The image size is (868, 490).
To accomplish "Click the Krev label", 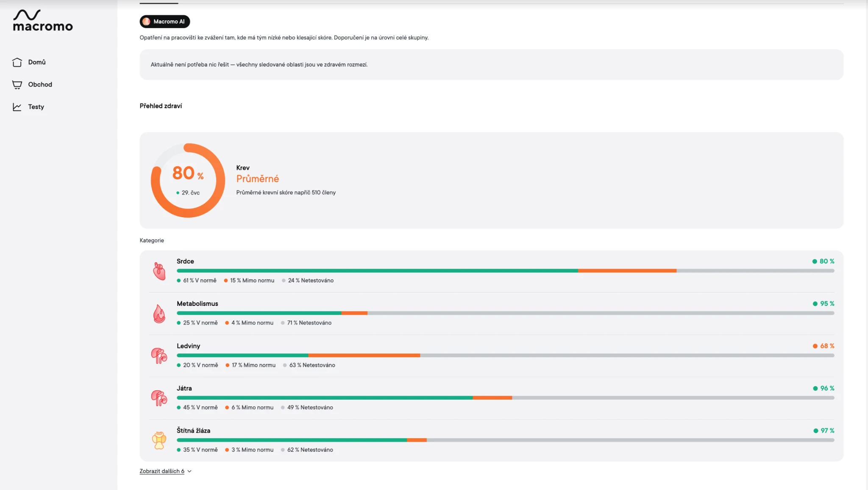I will coord(243,168).
